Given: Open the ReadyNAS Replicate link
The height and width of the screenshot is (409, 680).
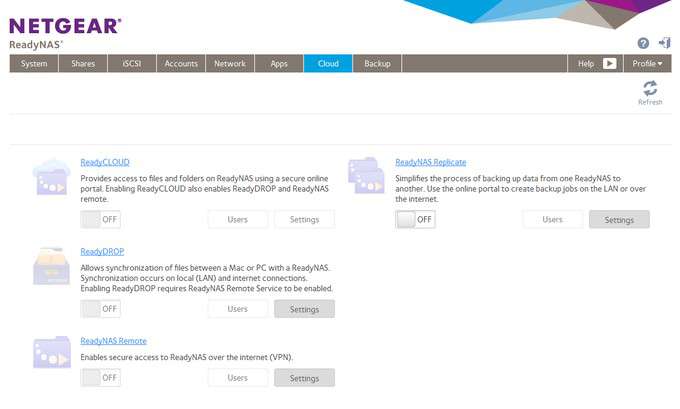Looking at the screenshot, I should [431, 162].
